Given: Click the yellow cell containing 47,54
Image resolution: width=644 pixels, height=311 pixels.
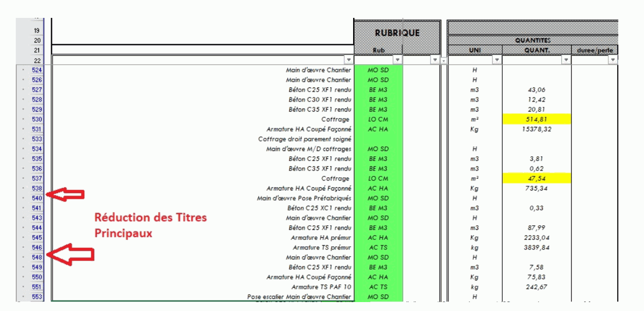Looking at the screenshot, I should (536, 178).
